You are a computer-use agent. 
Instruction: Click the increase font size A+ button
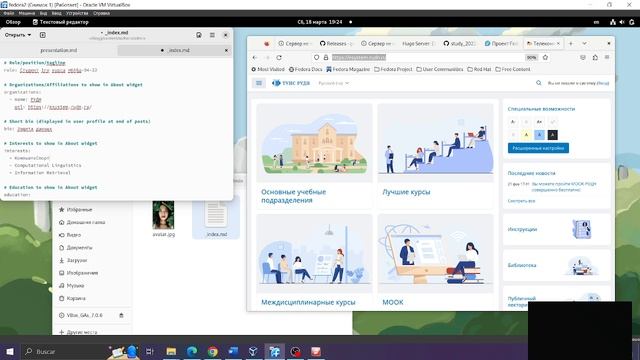(539, 122)
